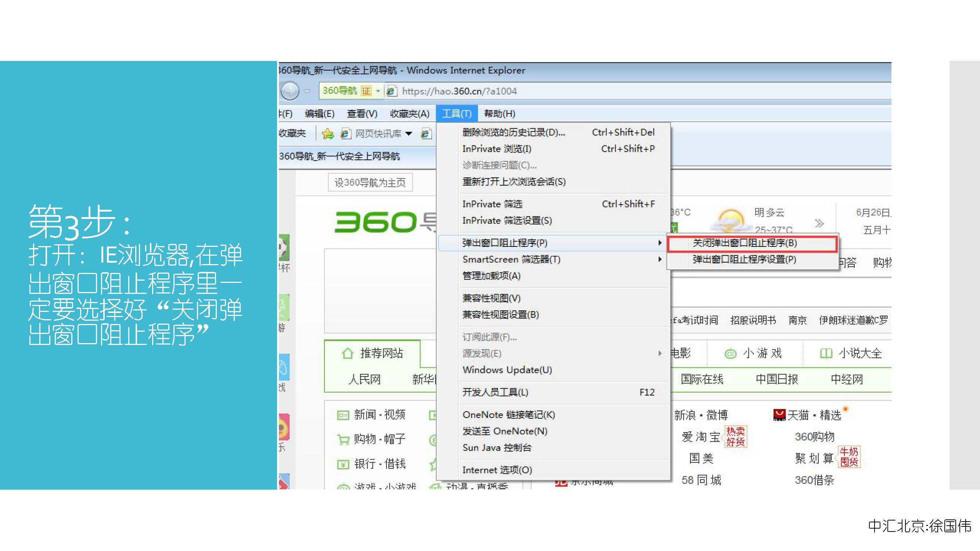The image size is (980, 551).
Task: Expand the 网页快讯库 dropdown arrow
Action: (409, 133)
